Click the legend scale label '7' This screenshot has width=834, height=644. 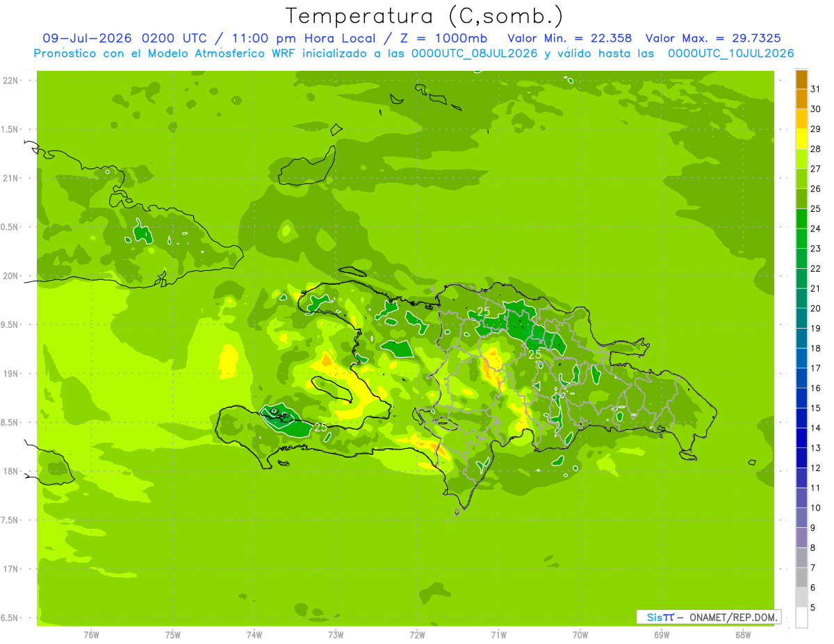point(812,568)
